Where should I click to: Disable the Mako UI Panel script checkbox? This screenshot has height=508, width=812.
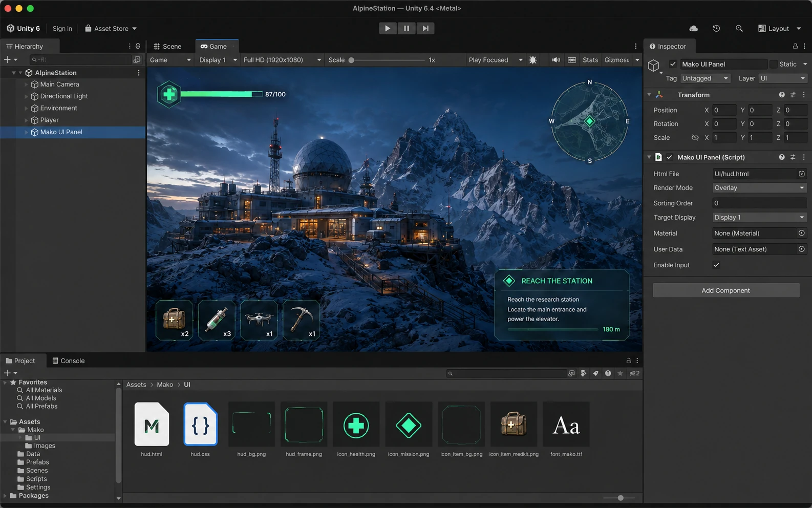click(x=669, y=157)
